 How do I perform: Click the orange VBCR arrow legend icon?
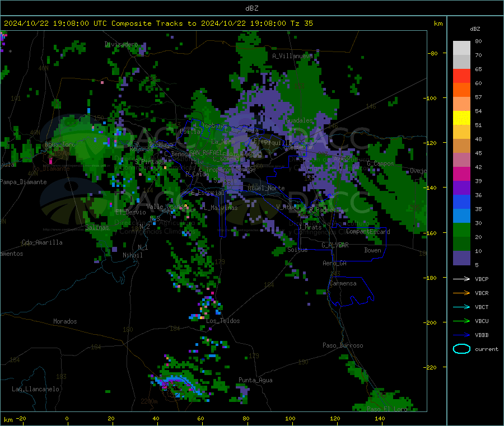coord(461,293)
